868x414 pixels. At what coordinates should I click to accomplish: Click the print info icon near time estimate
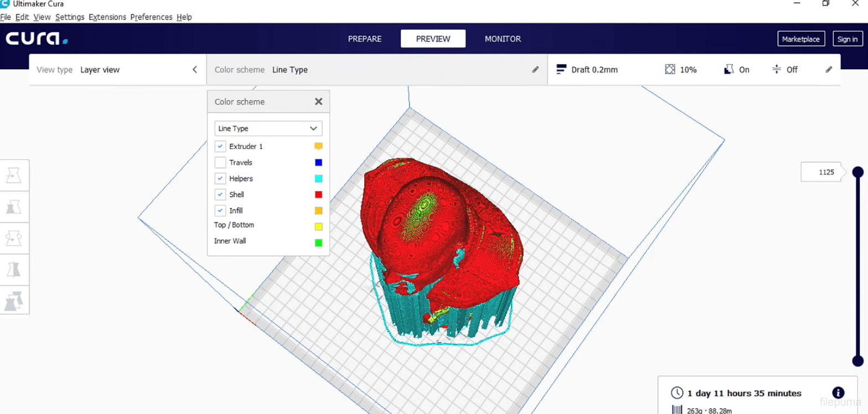(x=838, y=392)
